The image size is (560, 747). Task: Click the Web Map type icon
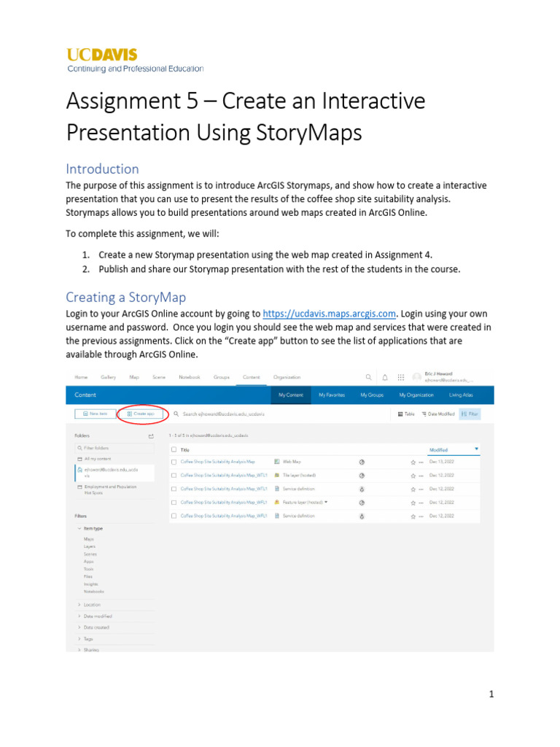277,462
